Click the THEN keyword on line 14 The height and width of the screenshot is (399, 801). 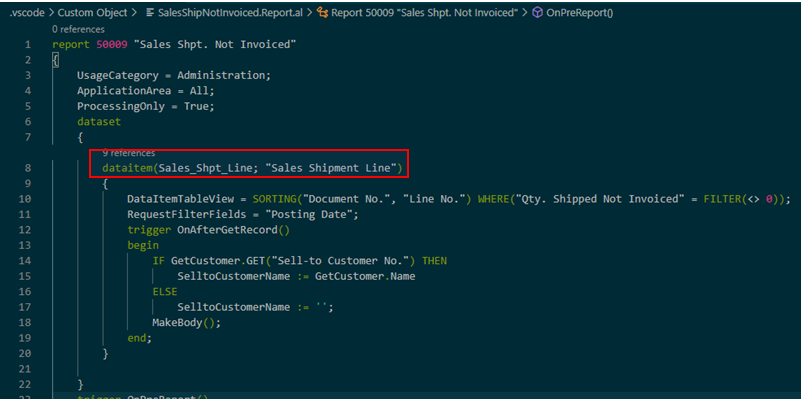pos(434,261)
